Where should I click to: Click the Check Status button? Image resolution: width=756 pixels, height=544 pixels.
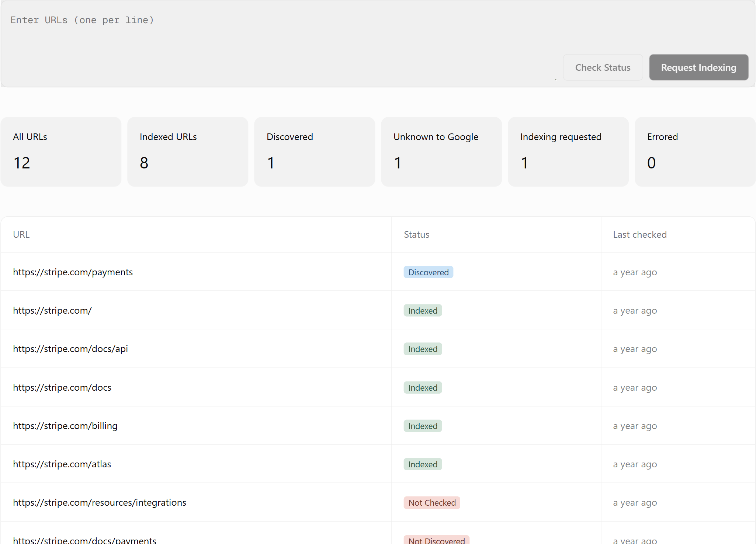[x=603, y=67]
